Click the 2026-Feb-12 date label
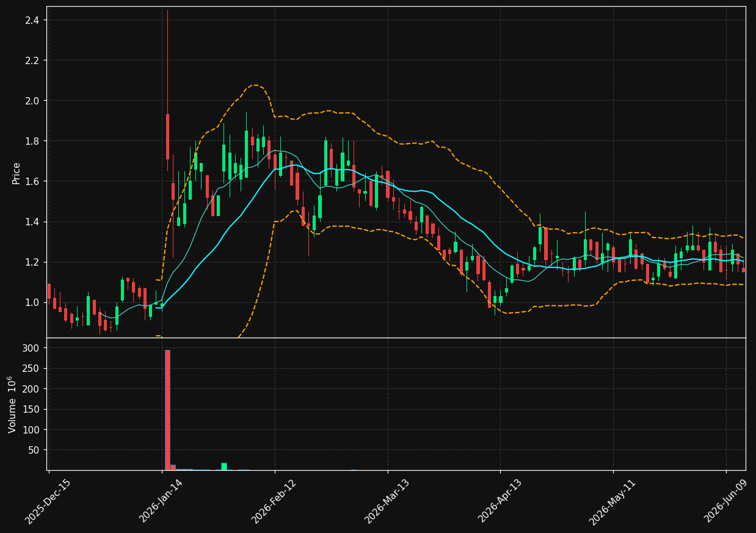The height and width of the screenshot is (533, 756). [x=274, y=501]
